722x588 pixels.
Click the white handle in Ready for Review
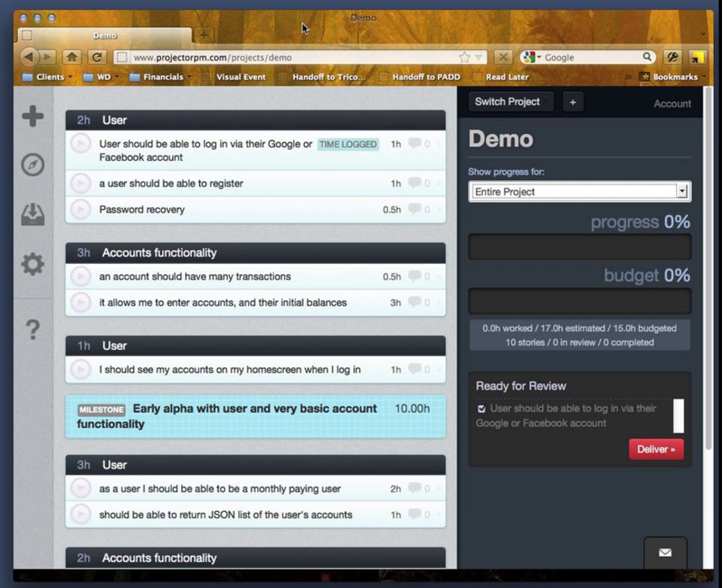(678, 416)
